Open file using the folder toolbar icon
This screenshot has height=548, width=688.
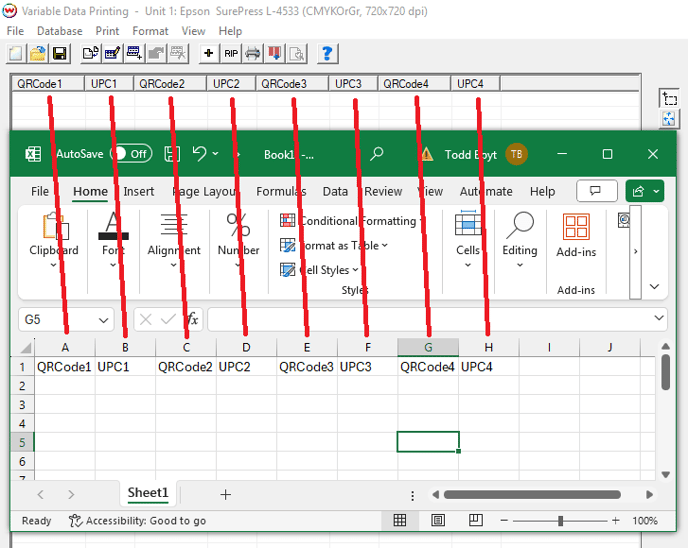tap(38, 54)
